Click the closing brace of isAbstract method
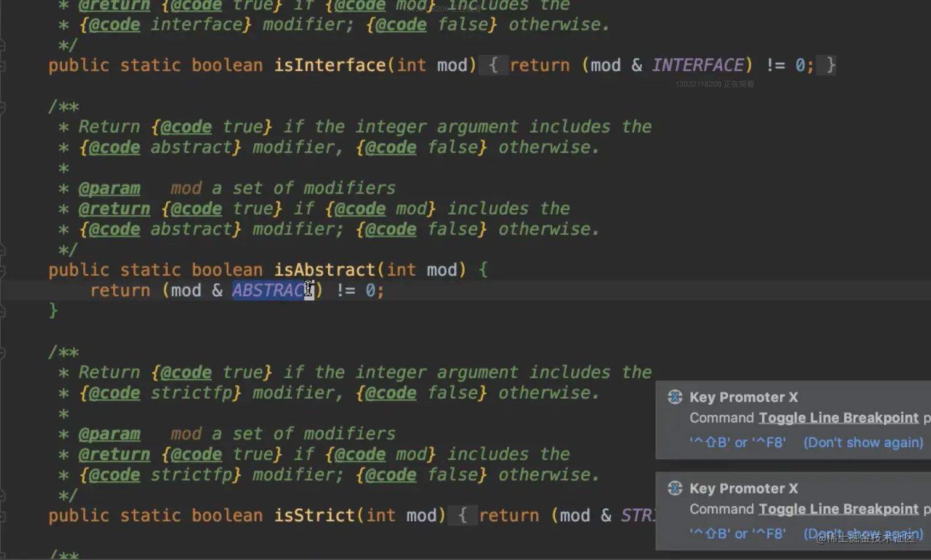This screenshot has width=931, height=560. pyautogui.click(x=54, y=311)
